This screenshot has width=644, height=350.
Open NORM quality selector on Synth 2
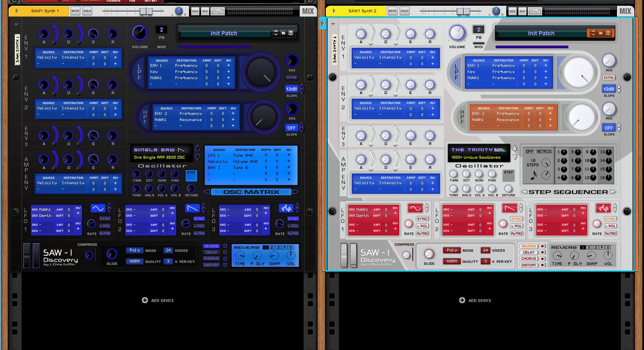click(x=452, y=261)
